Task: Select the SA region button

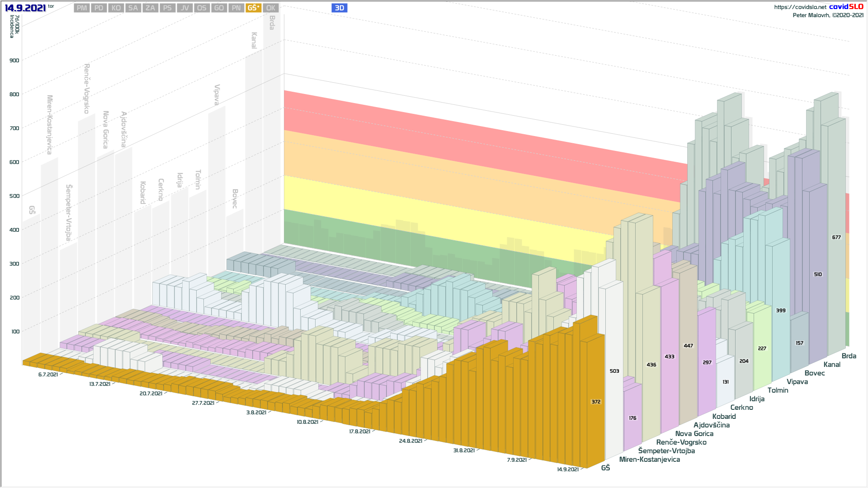Action: tap(133, 8)
